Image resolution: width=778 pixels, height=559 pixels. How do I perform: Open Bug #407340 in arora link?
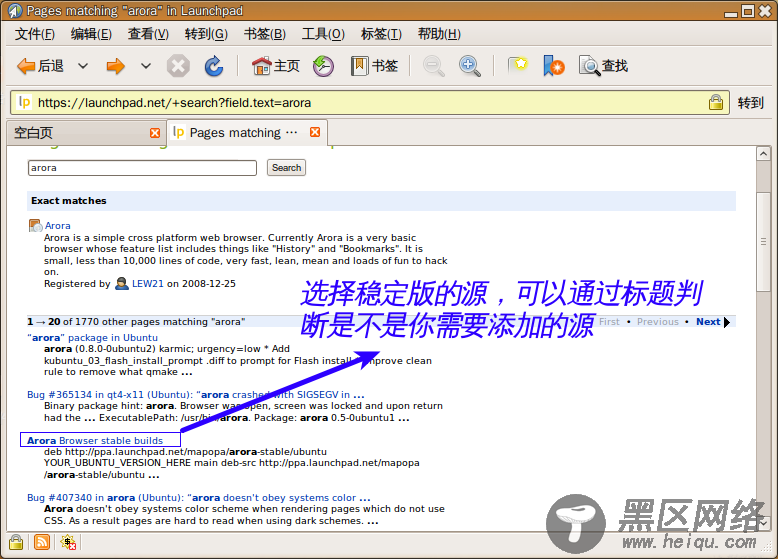tap(198, 497)
